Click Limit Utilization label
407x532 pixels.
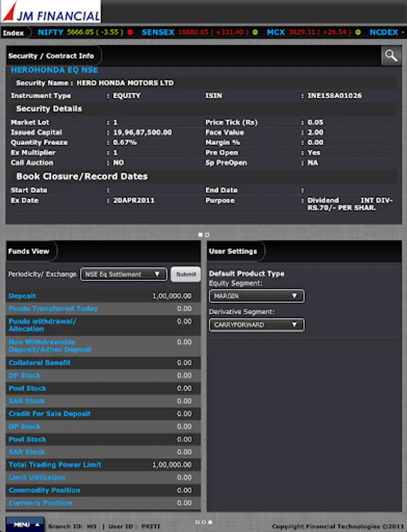37,478
